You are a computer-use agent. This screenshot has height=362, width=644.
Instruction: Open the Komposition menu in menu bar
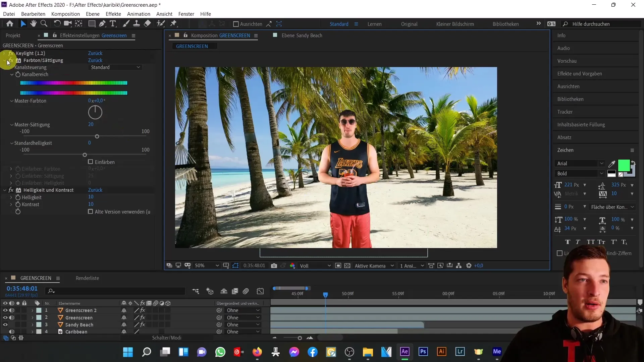pos(65,14)
